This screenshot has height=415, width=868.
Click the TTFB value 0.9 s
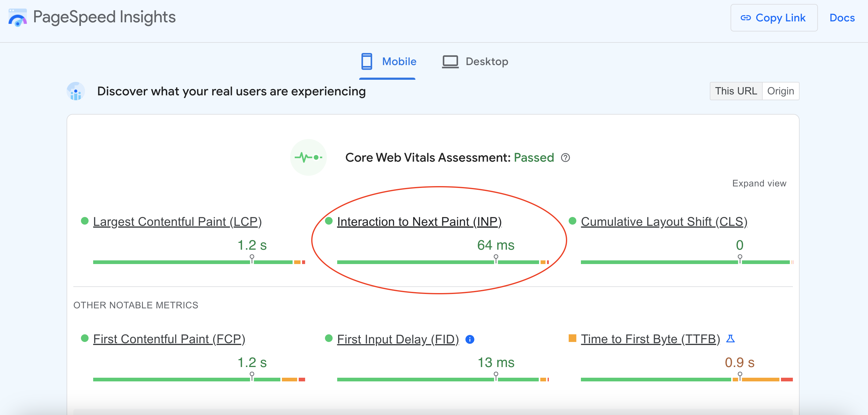740,362
